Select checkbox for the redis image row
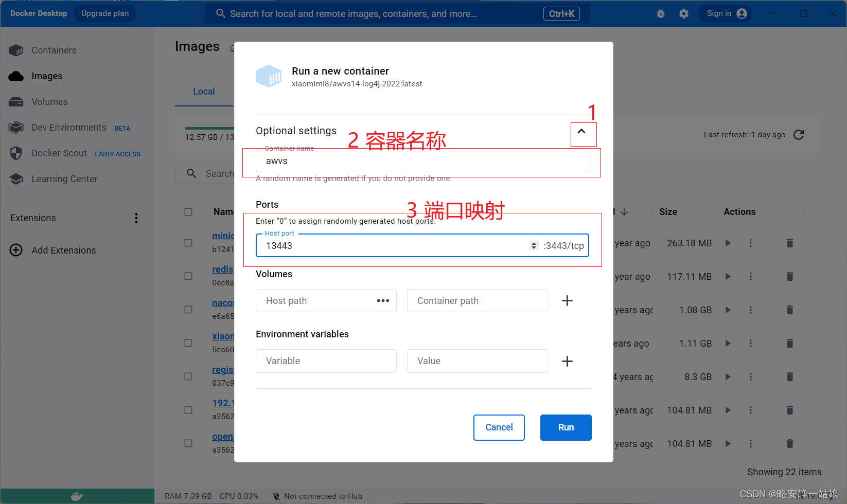 coord(188,276)
